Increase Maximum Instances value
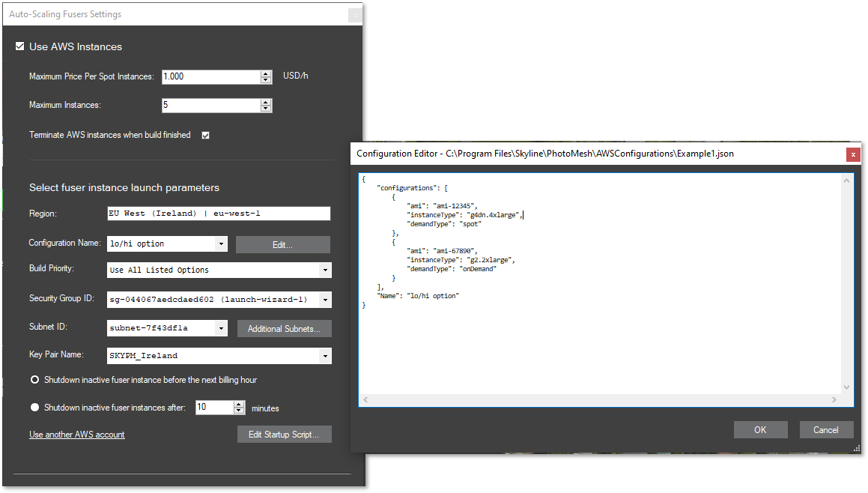Screen dimensions: 868x493 click(266, 103)
